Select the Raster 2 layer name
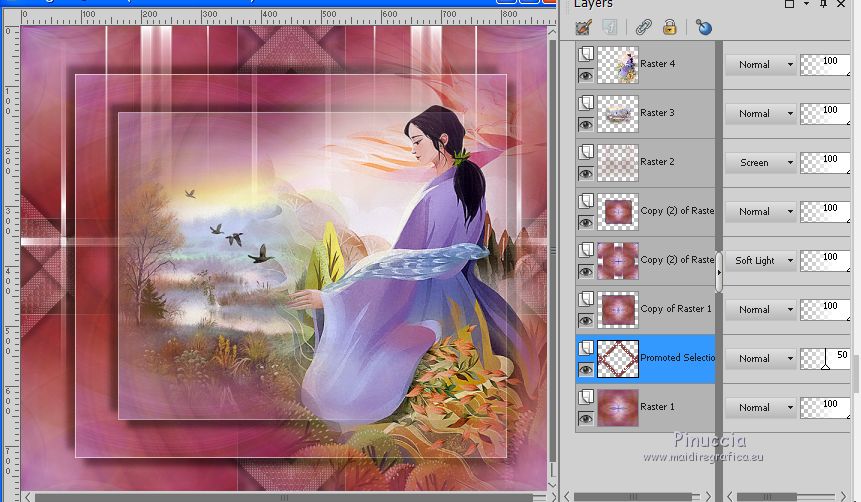 click(x=657, y=161)
